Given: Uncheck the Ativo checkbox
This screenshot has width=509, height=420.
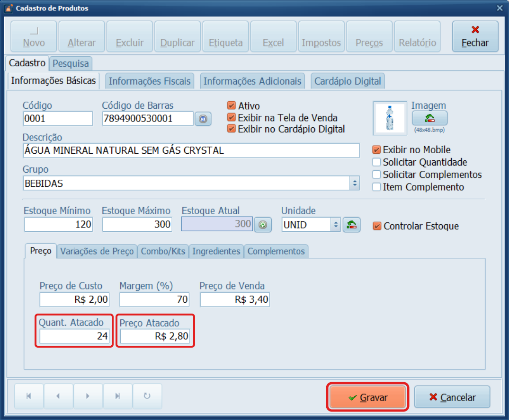Looking at the screenshot, I should tap(232, 106).
